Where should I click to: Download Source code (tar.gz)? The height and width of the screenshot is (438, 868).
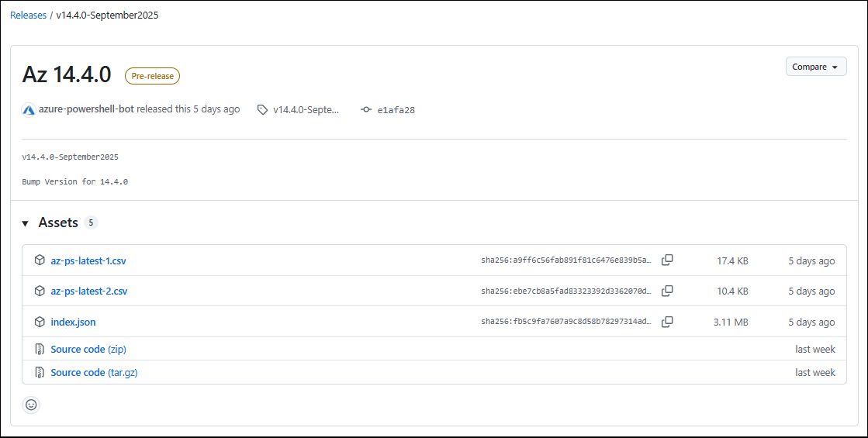(94, 372)
